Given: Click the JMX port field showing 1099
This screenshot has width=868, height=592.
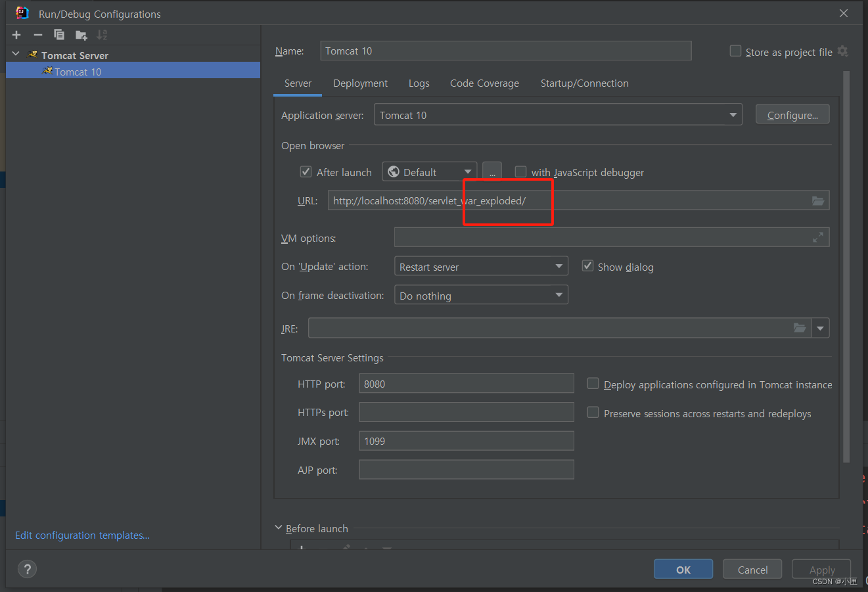Looking at the screenshot, I should [467, 441].
